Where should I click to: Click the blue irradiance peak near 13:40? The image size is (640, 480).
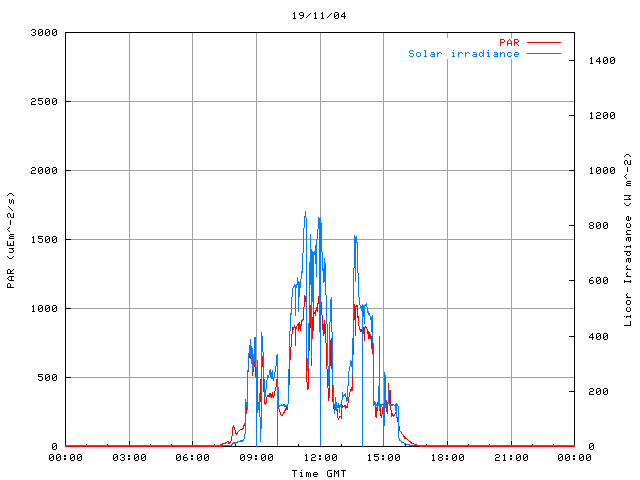(x=356, y=237)
